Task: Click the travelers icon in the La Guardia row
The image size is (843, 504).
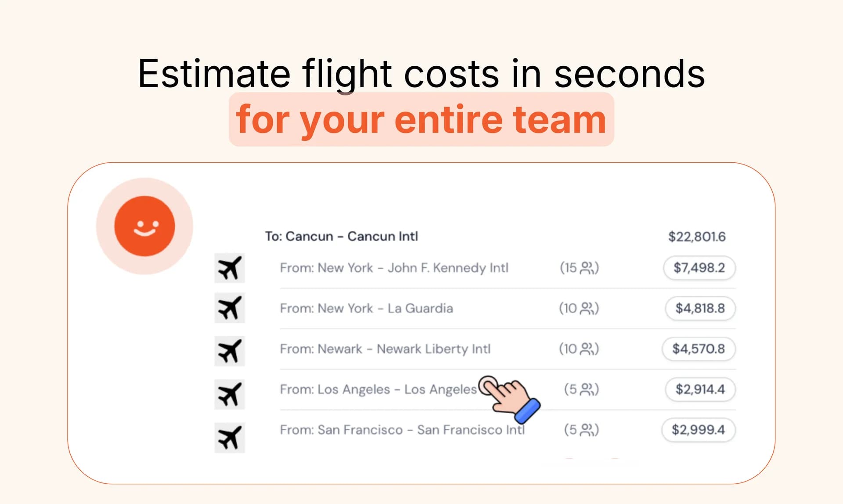Action: (x=587, y=308)
